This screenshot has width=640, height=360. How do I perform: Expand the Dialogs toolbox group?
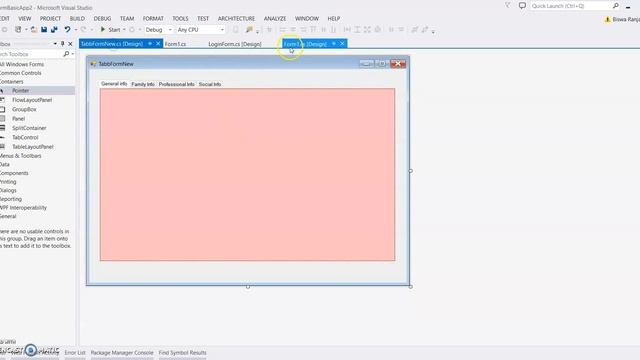(8, 191)
